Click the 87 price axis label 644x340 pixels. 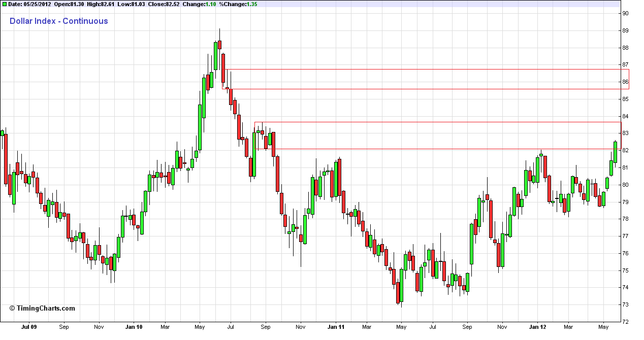[625, 65]
